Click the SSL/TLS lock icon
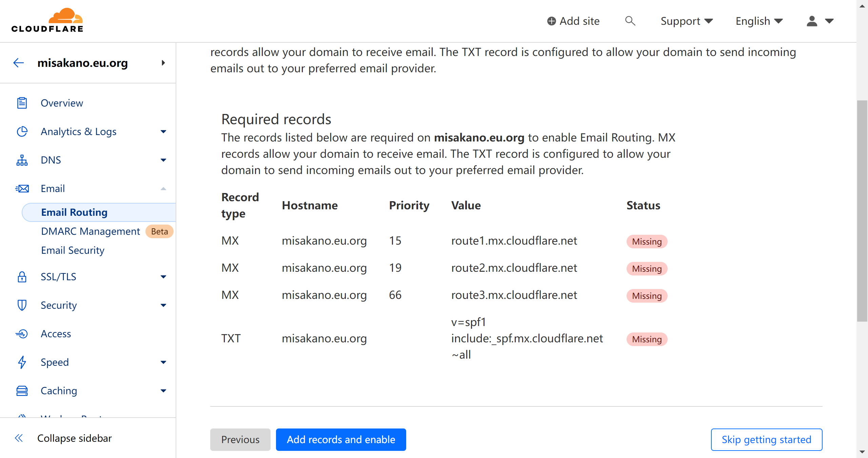868x458 pixels. tap(22, 276)
